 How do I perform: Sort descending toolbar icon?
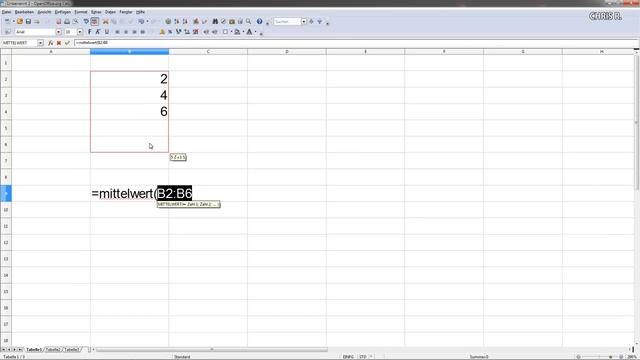pos(185,21)
